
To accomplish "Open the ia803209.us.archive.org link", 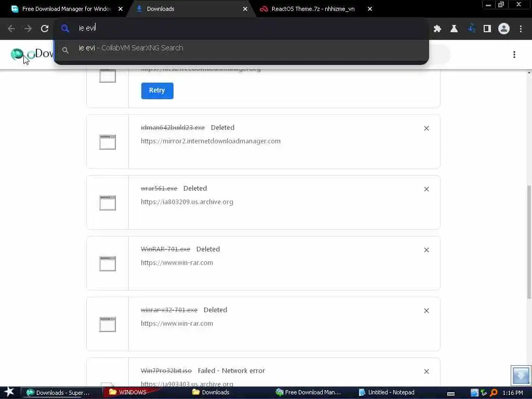I will 187,202.
